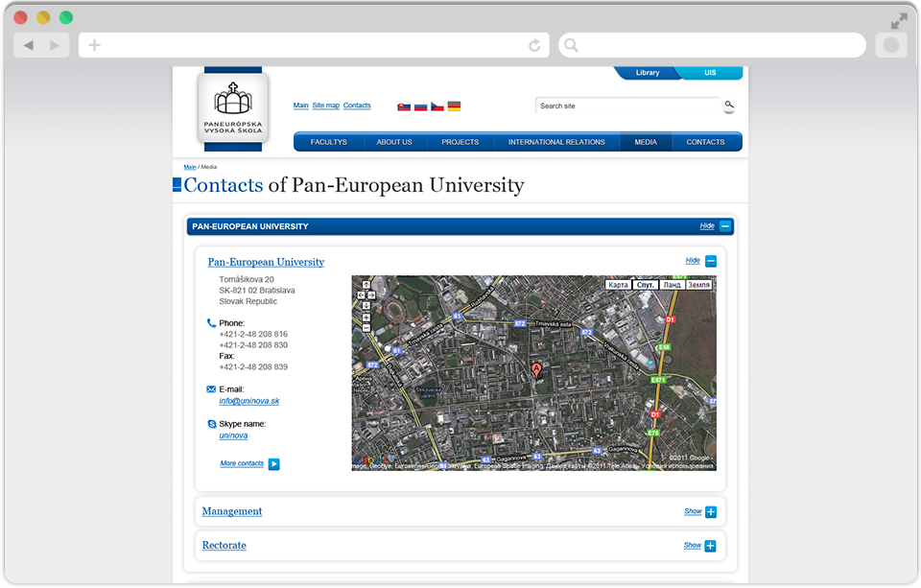
Task: Open the Site map link
Action: [x=325, y=106]
